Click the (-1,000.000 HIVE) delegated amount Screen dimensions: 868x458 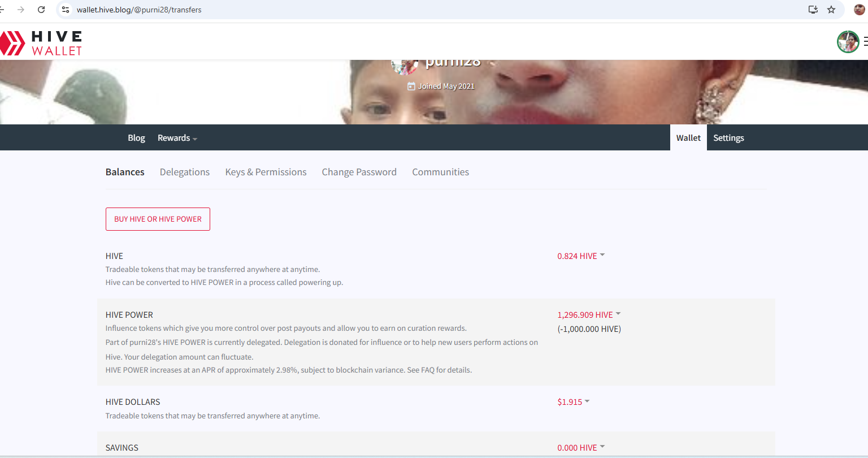coord(589,329)
